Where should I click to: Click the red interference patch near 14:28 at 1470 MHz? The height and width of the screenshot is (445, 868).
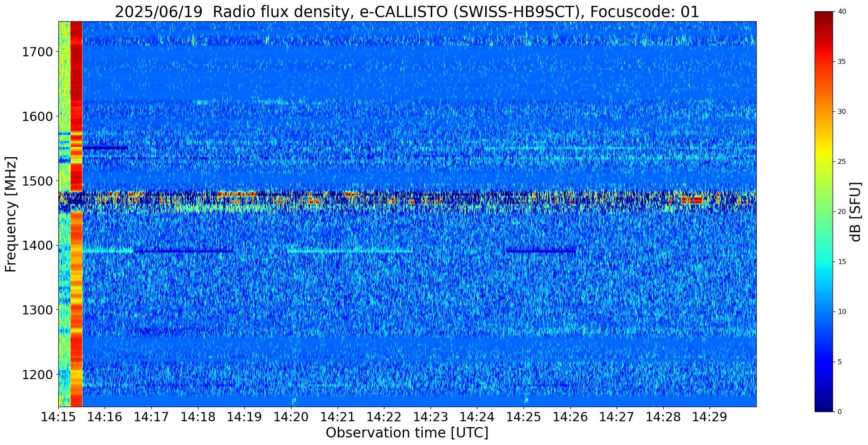692,199
